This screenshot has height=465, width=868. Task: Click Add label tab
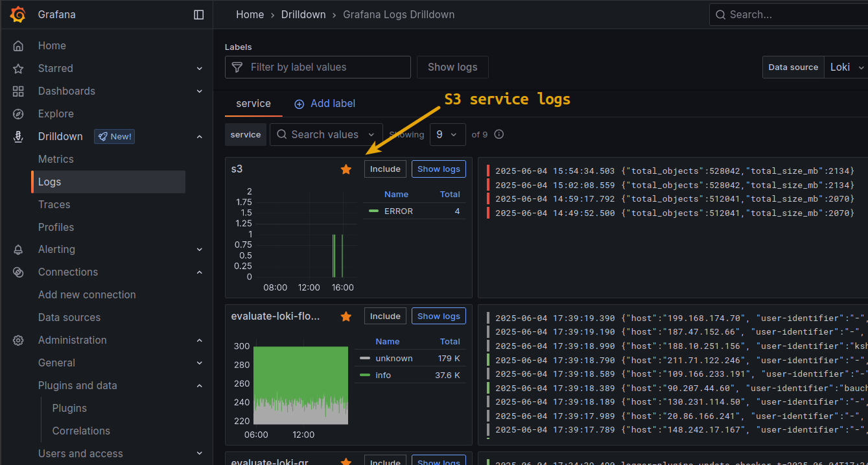[325, 104]
